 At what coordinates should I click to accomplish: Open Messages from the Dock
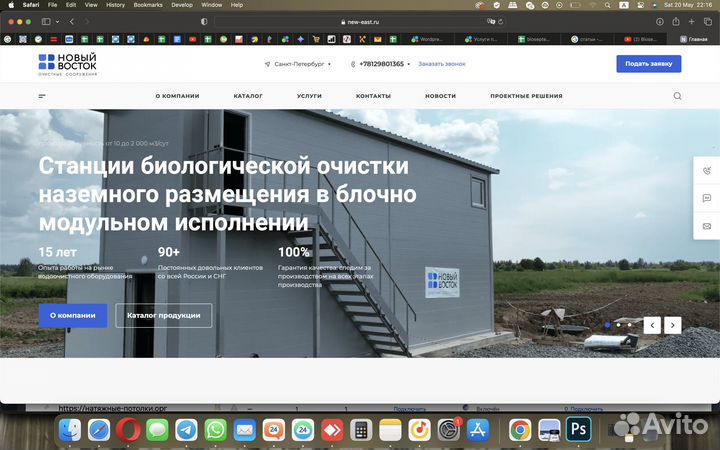coord(157,430)
